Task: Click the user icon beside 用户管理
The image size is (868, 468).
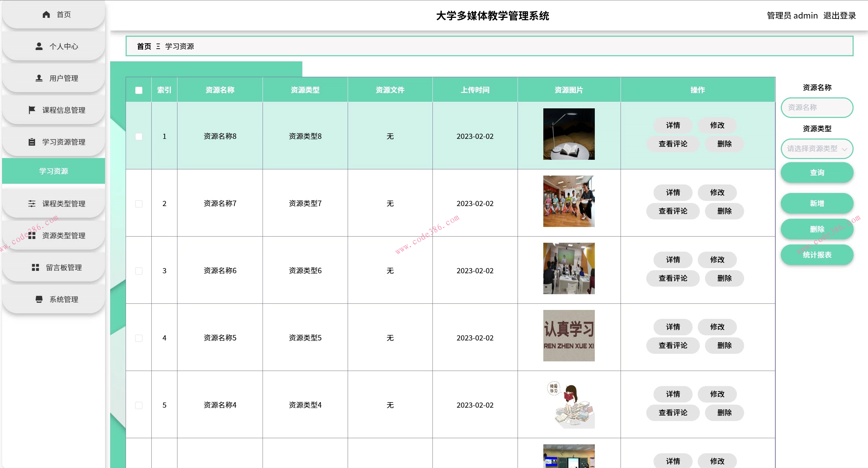Action: 39,78
